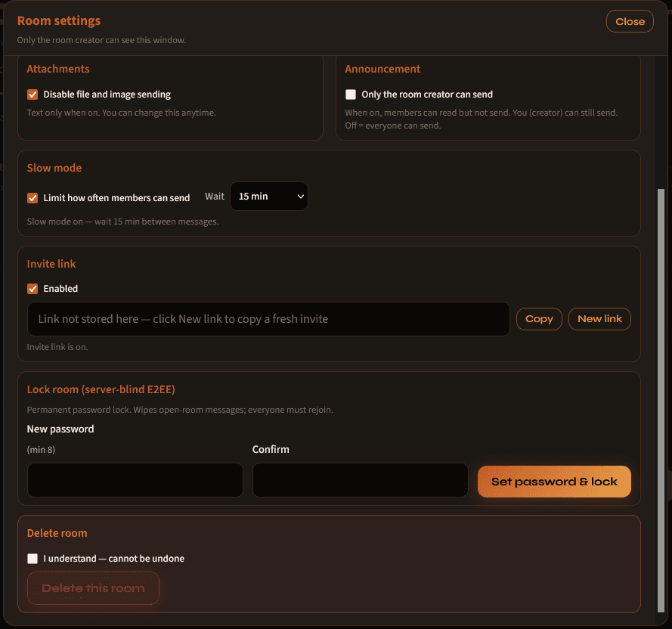The width and height of the screenshot is (672, 629).
Task: Click 'Slow mode on — wait 15 min' text
Action: [122, 222]
